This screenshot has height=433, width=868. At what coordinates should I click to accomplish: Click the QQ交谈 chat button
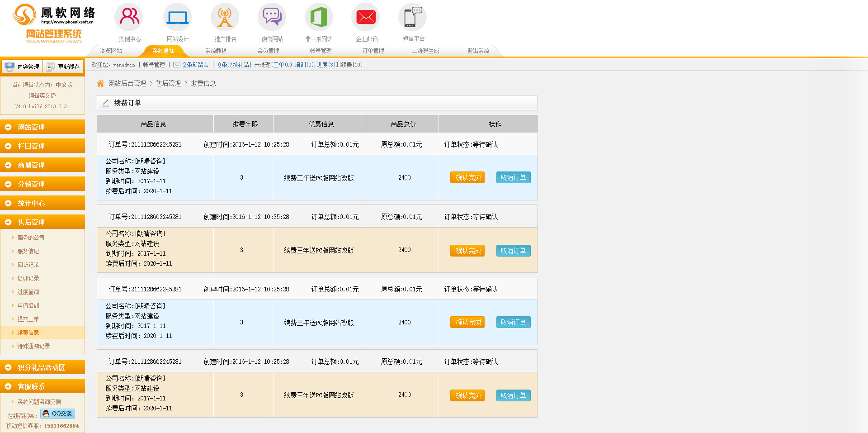point(58,414)
